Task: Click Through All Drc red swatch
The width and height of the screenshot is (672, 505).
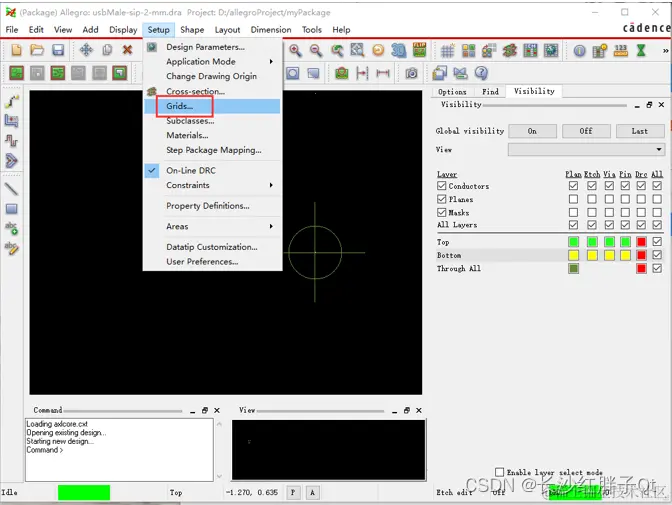Action: pyautogui.click(x=641, y=269)
